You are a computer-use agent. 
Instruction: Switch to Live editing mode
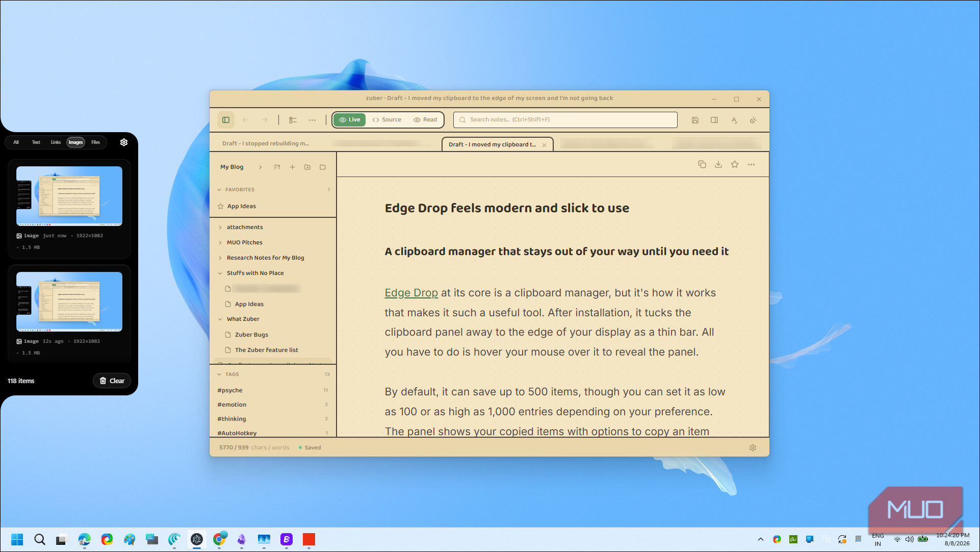click(x=350, y=120)
